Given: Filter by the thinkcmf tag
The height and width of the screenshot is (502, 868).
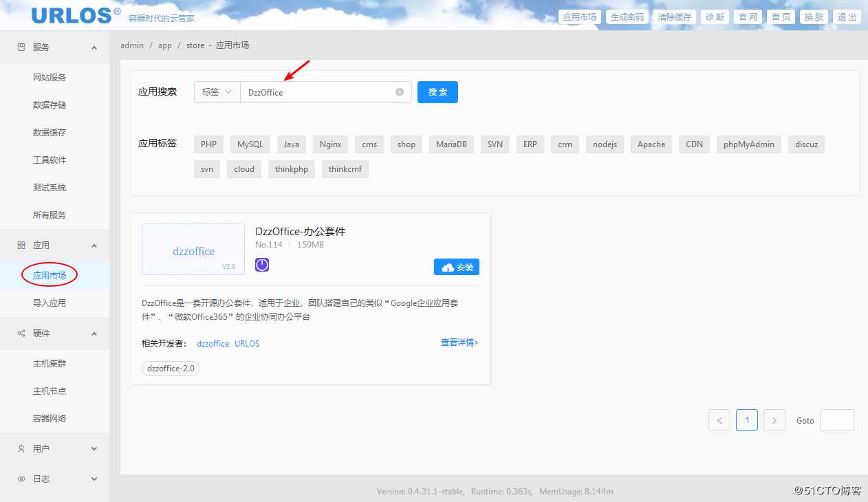Looking at the screenshot, I should pyautogui.click(x=345, y=169).
